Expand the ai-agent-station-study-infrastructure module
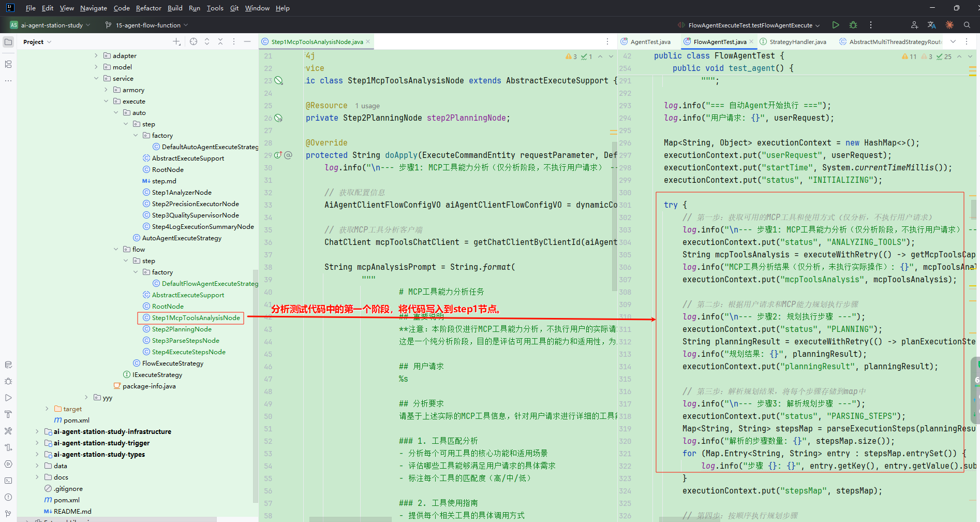The image size is (980, 522). (x=37, y=431)
